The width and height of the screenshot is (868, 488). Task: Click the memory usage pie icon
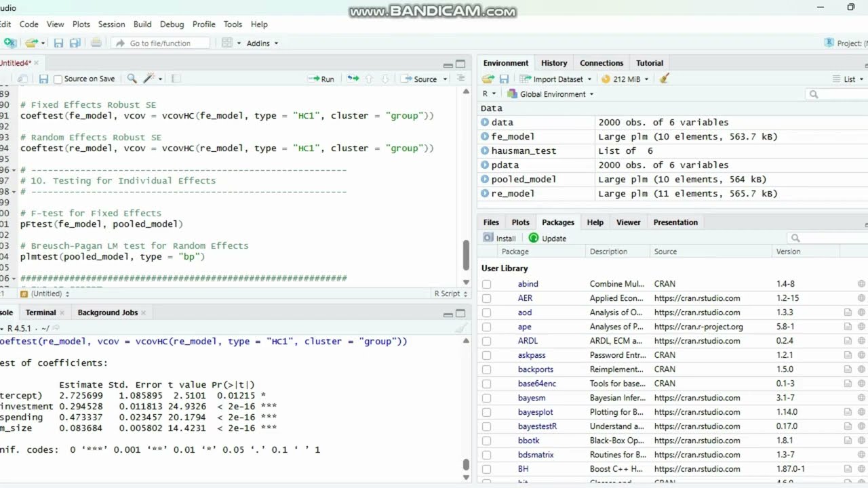click(606, 79)
